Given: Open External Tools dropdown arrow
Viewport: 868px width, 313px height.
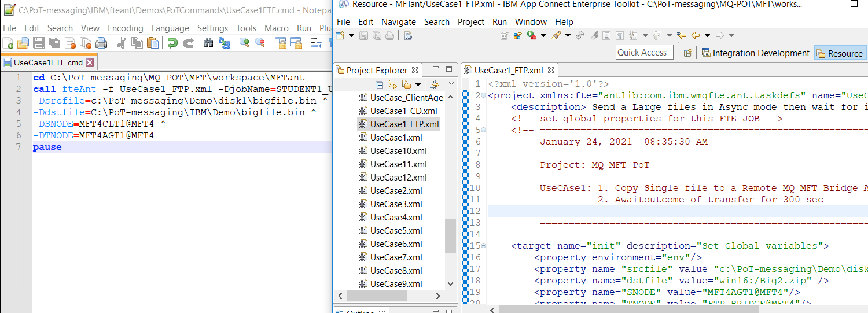Looking at the screenshot, I should (568, 35).
